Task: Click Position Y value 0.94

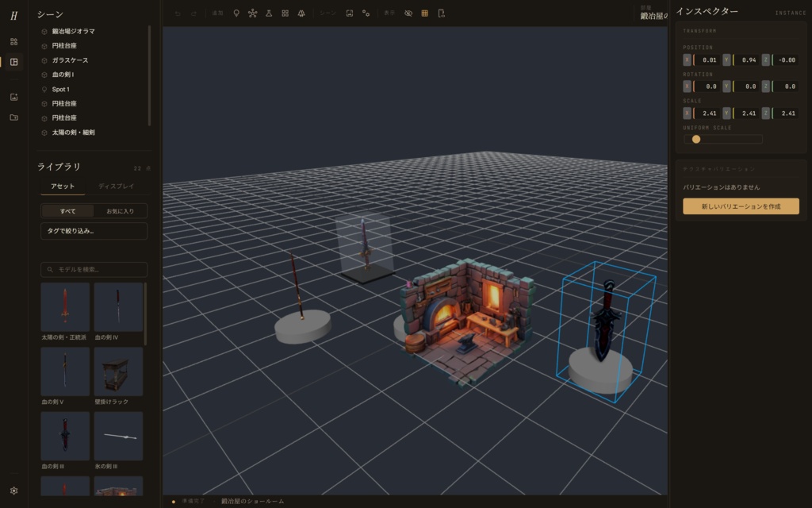Action: pyautogui.click(x=745, y=60)
